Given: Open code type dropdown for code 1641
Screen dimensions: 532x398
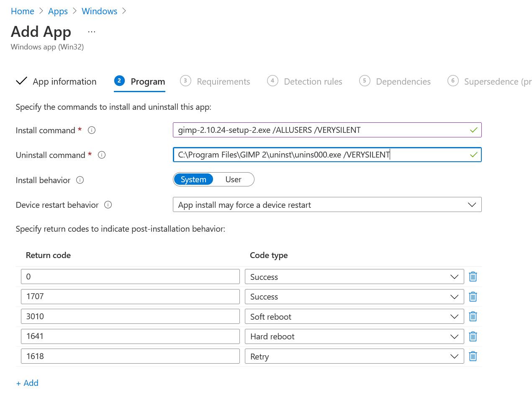Looking at the screenshot, I should [x=354, y=336].
